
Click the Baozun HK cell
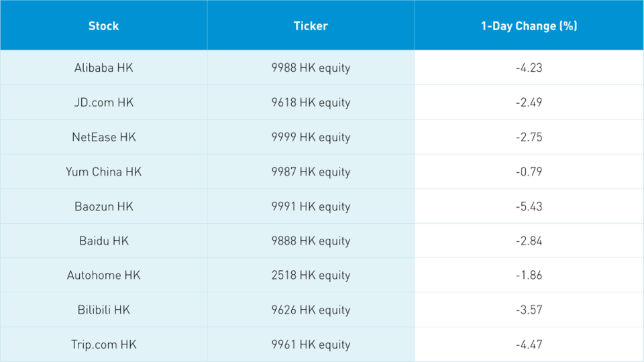pos(103,206)
